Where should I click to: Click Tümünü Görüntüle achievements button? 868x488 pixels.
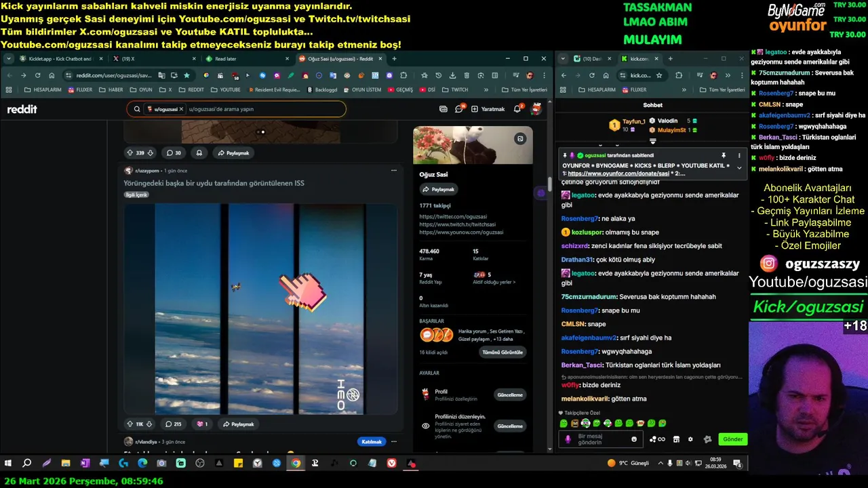click(x=502, y=352)
